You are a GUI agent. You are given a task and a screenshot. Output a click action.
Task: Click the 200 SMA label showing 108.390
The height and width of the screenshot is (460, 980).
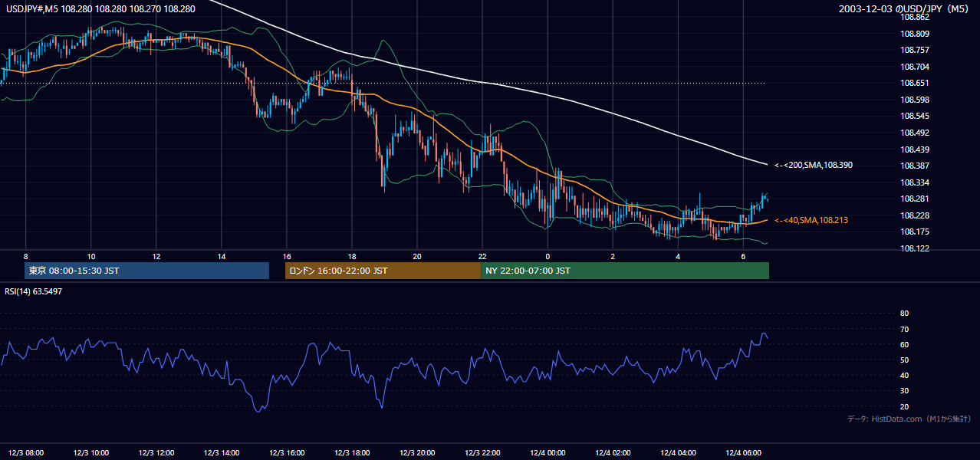click(x=814, y=165)
